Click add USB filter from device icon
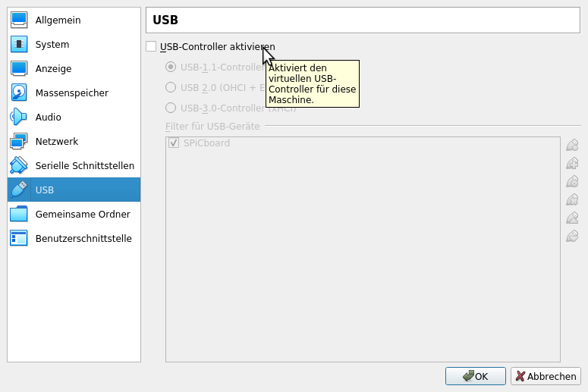Image resolution: width=588 pixels, height=392 pixels. coord(573,163)
